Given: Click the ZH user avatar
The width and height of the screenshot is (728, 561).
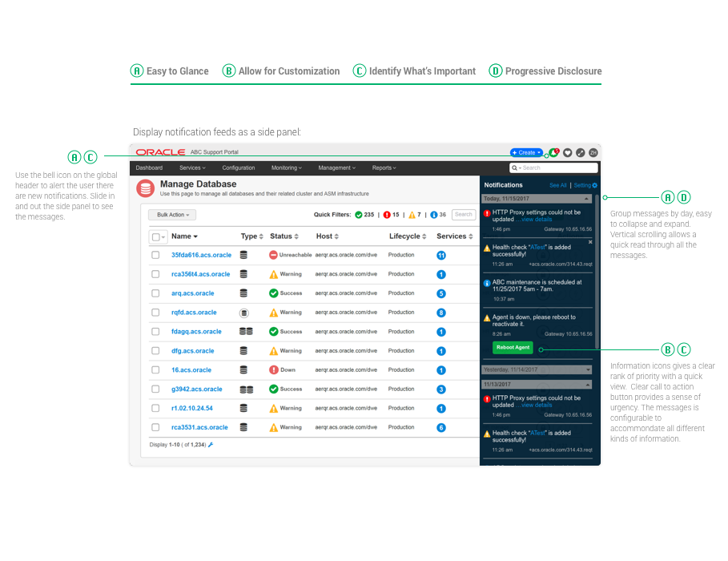Looking at the screenshot, I should (593, 152).
